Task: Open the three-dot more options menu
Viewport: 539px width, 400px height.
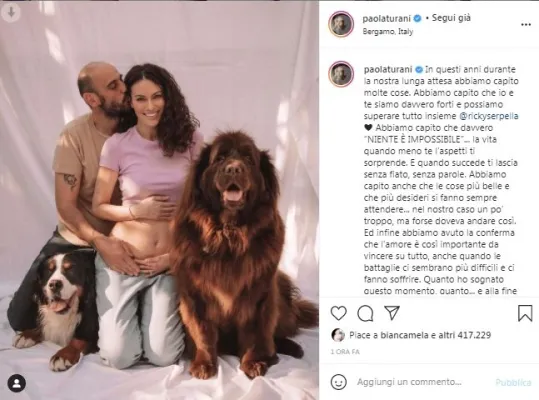Action: click(x=526, y=24)
